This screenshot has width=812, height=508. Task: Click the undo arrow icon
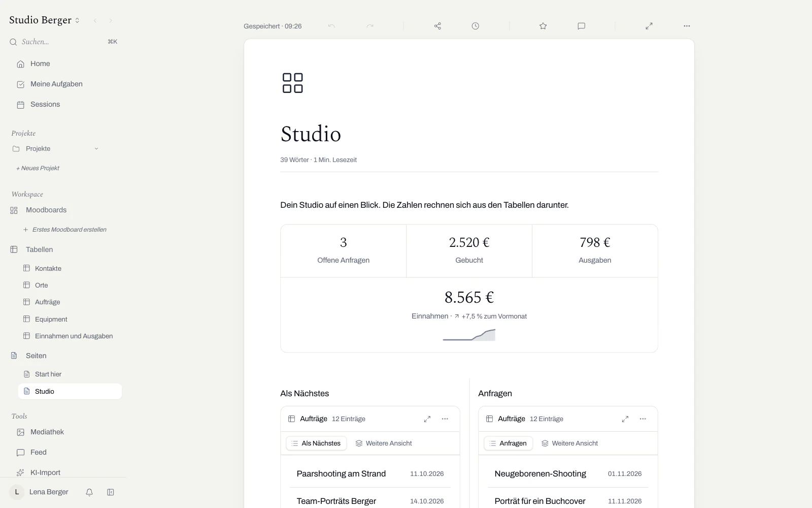[331, 26]
